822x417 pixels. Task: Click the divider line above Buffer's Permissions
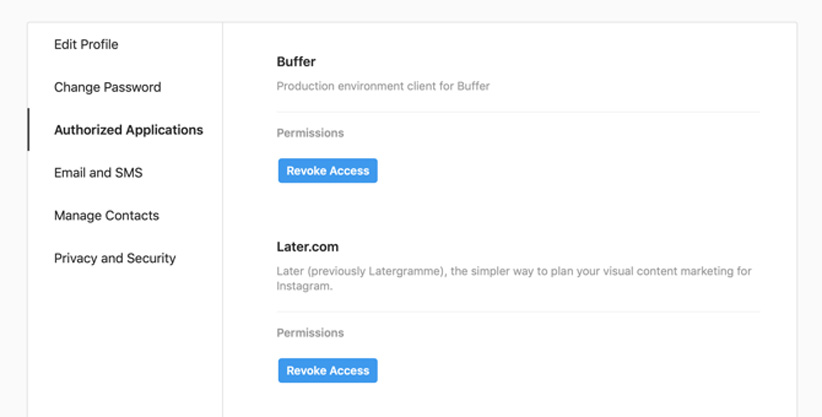(518, 112)
